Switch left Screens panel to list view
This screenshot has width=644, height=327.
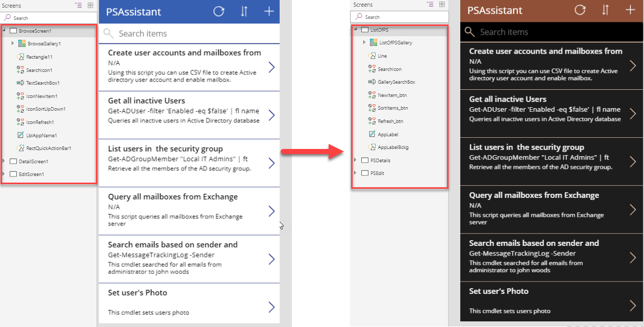pos(78,5)
